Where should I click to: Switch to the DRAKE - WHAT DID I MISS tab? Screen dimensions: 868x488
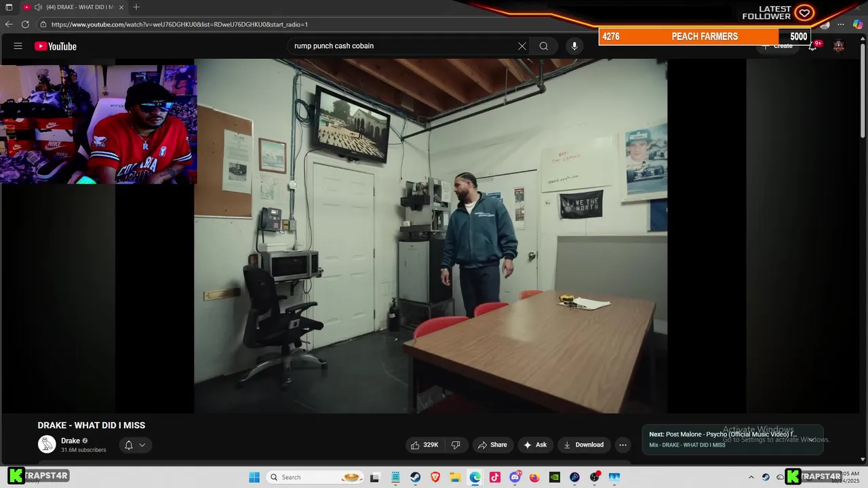pos(73,7)
